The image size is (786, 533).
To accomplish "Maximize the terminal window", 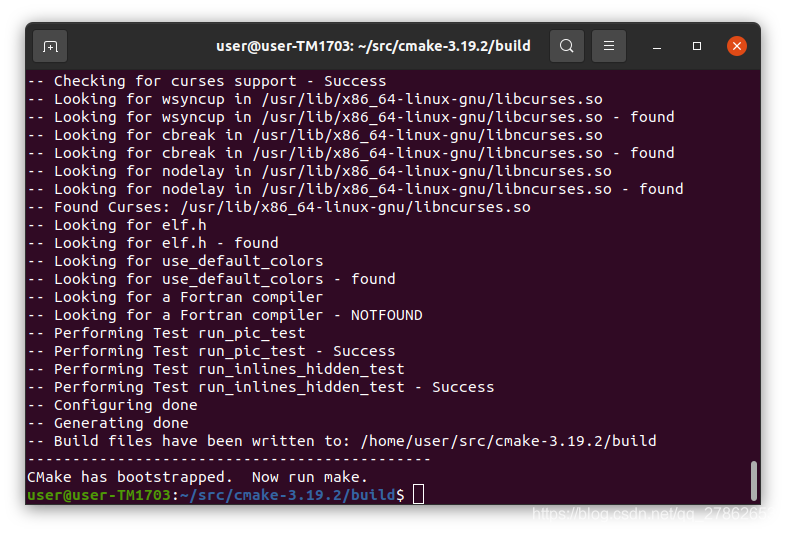I will pos(697,46).
